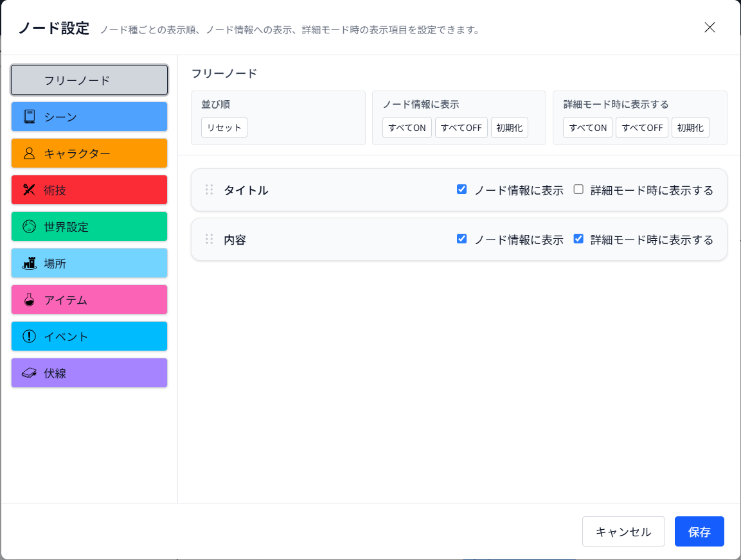Click リセット under 並び順

point(224,128)
